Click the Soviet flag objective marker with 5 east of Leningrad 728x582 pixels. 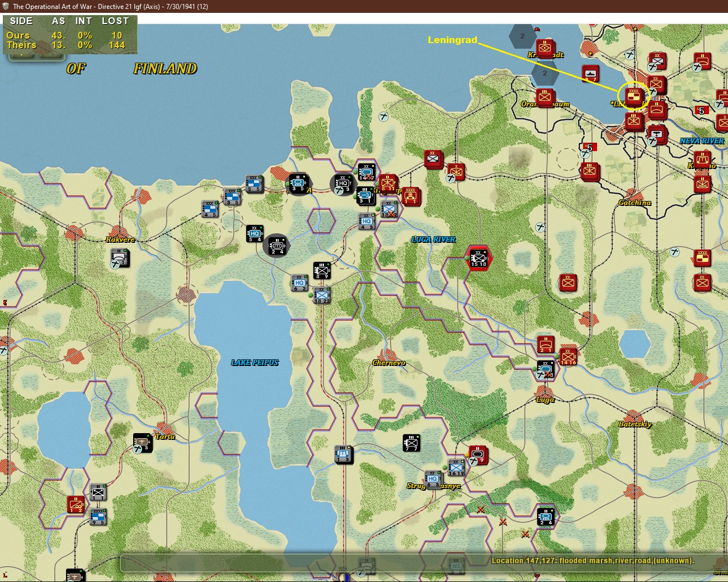702,111
